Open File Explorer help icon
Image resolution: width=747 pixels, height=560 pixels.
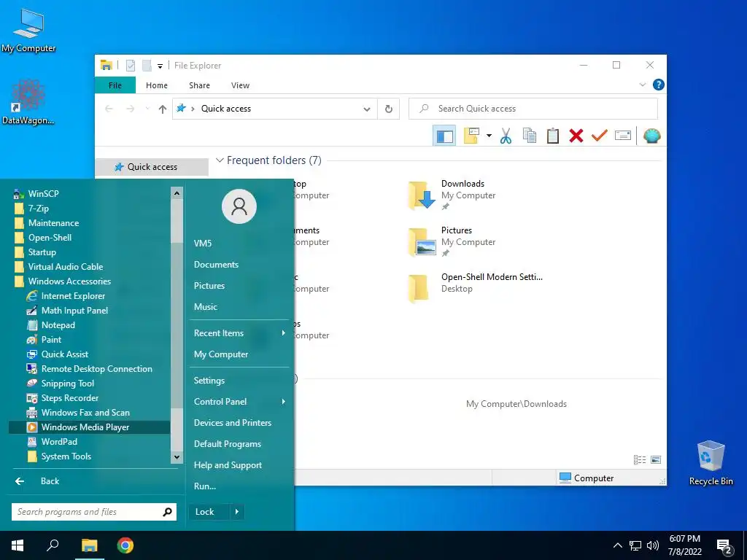pos(659,85)
